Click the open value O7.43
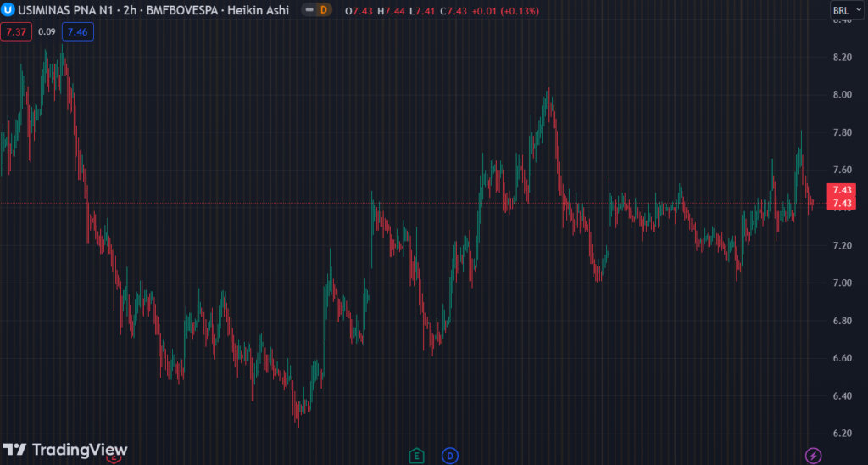The image size is (868, 465). point(359,11)
